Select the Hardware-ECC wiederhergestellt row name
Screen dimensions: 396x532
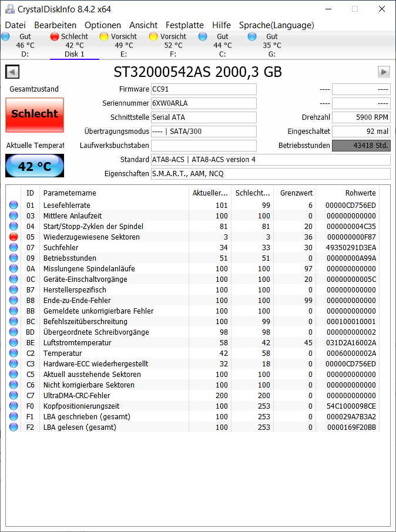pyautogui.click(x=96, y=363)
